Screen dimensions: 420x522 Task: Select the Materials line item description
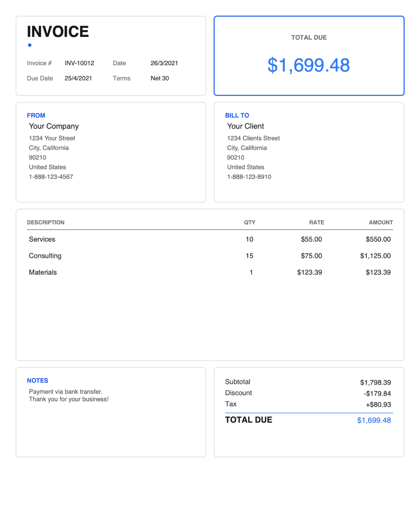(x=43, y=272)
